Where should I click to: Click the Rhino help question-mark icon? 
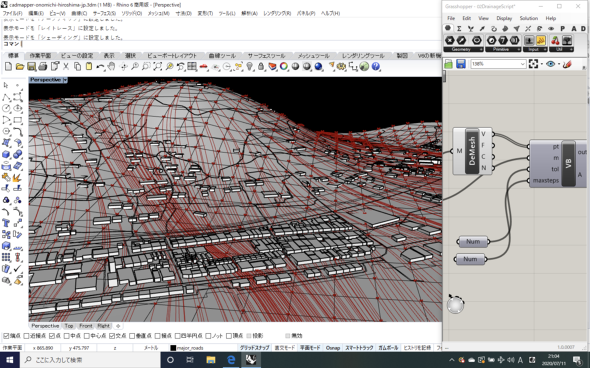pos(376,67)
